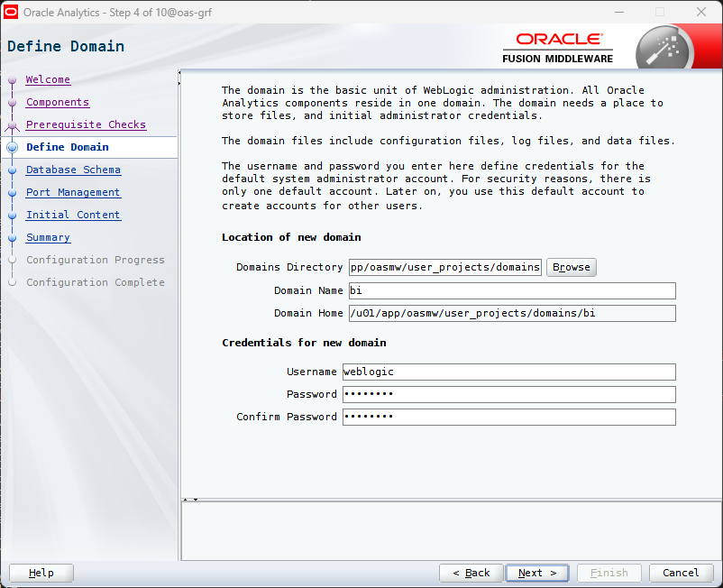Go to the Welcome step
Viewport: 723px width, 588px height.
[x=48, y=79]
